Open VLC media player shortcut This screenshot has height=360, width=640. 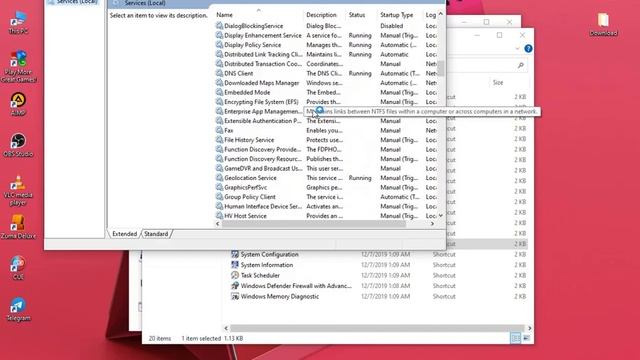click(x=18, y=190)
